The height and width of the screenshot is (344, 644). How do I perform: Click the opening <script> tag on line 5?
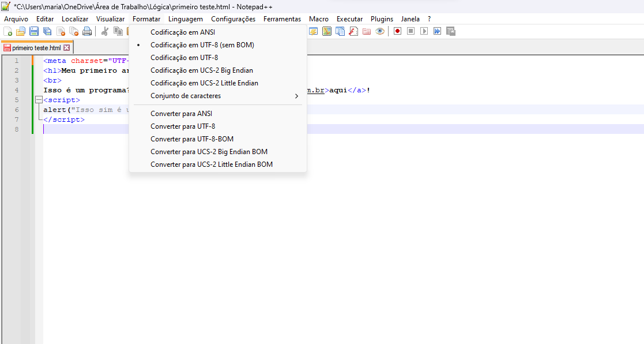[x=62, y=100]
